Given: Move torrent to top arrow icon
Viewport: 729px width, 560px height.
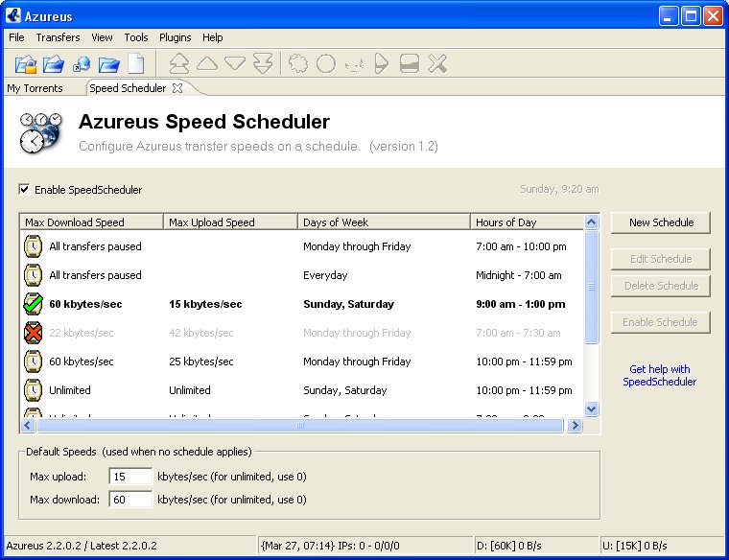Looking at the screenshot, I should [179, 63].
